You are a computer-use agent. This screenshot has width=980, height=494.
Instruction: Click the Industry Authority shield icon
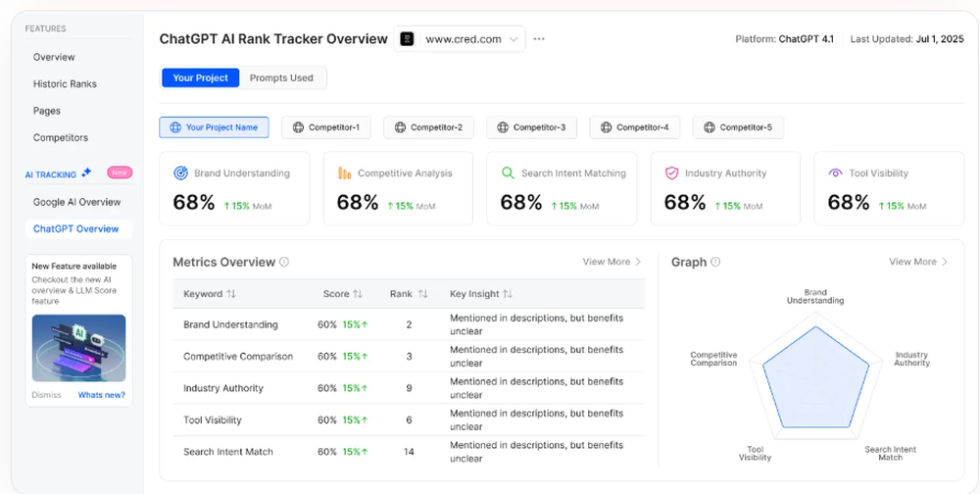coord(672,173)
